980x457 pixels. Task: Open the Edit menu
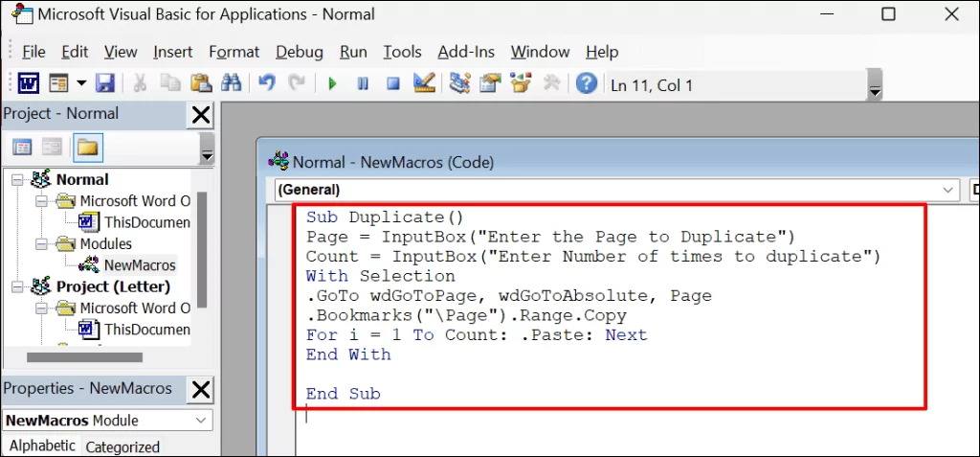pos(75,52)
